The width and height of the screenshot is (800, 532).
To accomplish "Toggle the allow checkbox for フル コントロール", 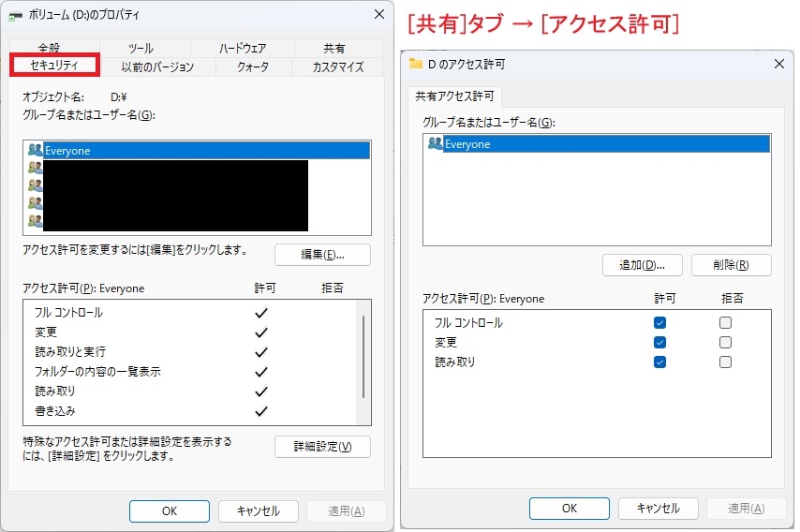I will point(659,323).
